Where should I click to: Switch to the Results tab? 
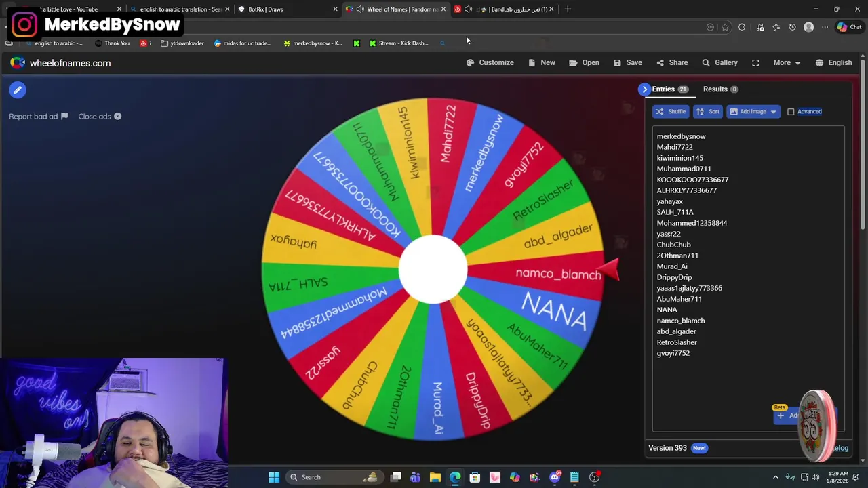720,89
